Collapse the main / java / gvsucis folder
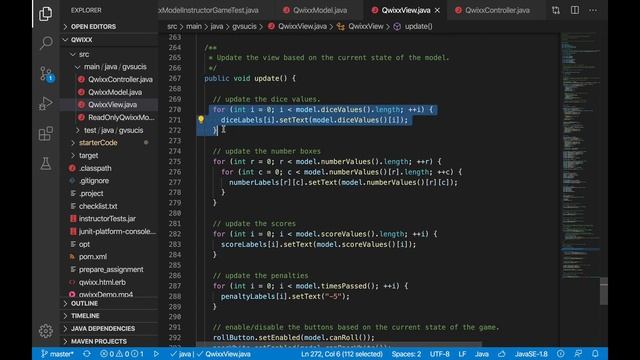Viewport: 640px width, 360px height. [115, 67]
